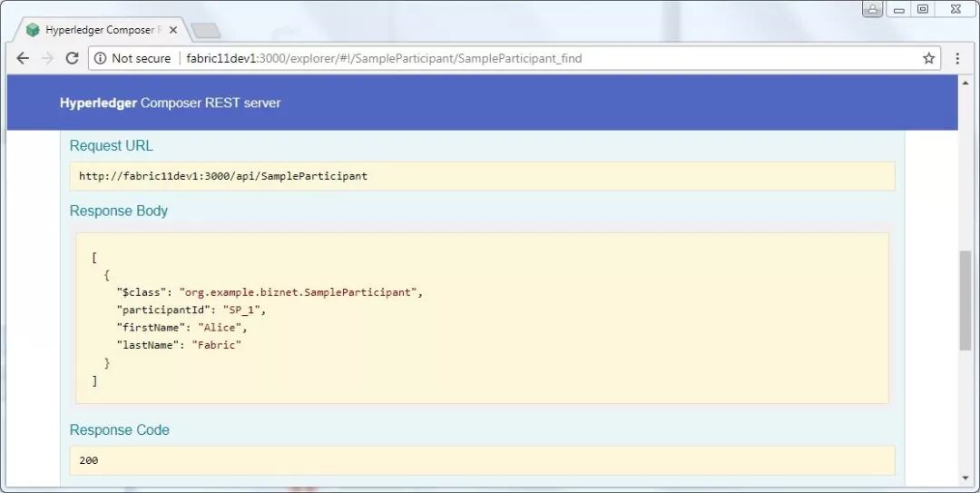980x493 pixels.
Task: Click the Hyperledger Composer REST server header title
Action: pyautogui.click(x=170, y=104)
